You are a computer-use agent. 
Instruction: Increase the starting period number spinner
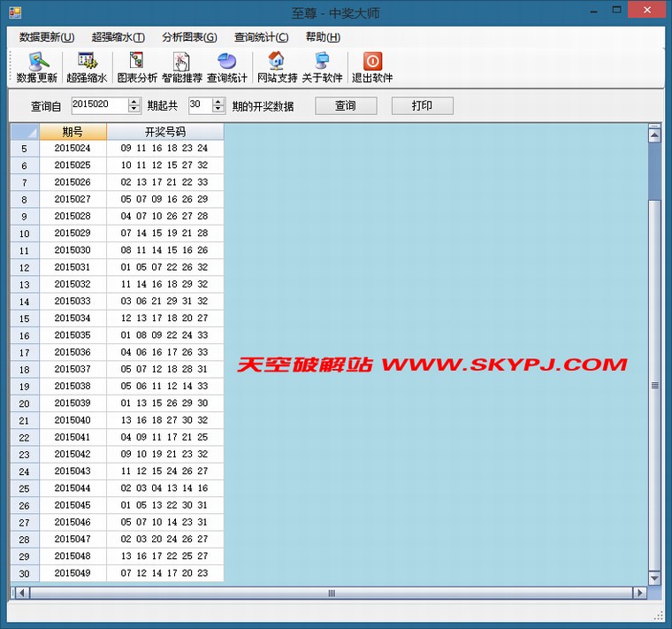134,102
